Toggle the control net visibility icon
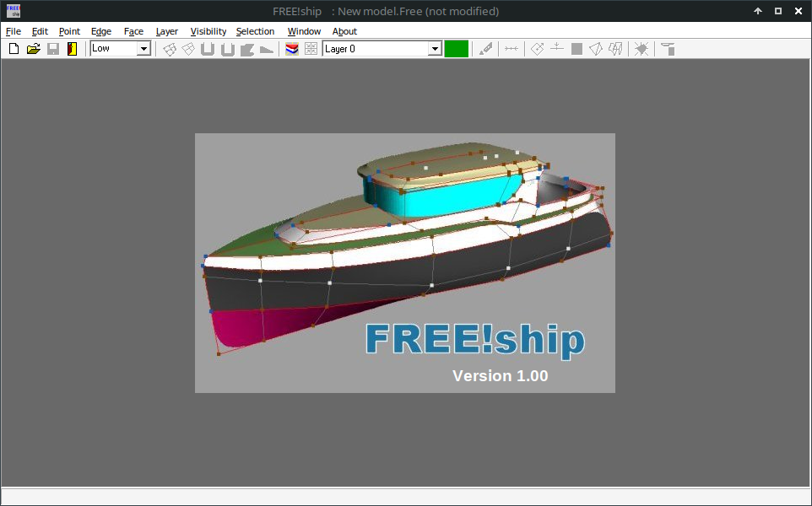Viewport: 812px width, 506px height. (170, 49)
